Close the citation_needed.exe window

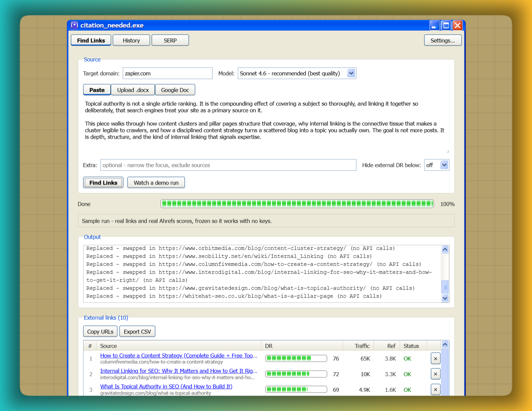coord(458,25)
